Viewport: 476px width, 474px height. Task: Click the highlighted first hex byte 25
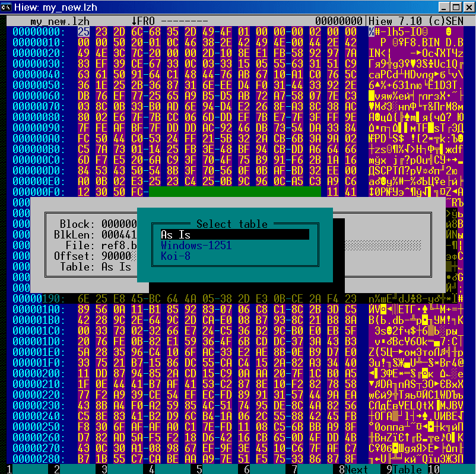pos(84,31)
